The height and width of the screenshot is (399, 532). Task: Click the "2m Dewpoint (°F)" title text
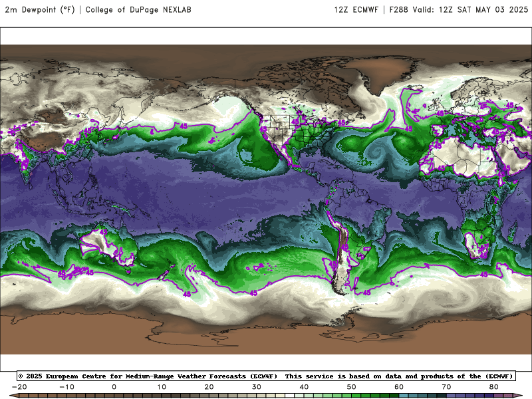[x=40, y=9]
